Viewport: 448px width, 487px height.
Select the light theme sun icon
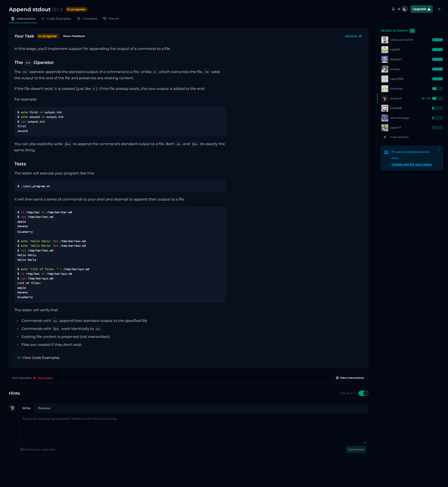[399, 9]
